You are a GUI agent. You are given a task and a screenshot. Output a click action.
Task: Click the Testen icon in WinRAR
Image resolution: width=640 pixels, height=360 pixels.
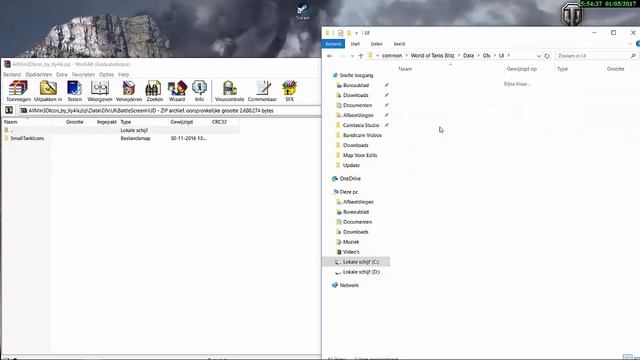74,91
